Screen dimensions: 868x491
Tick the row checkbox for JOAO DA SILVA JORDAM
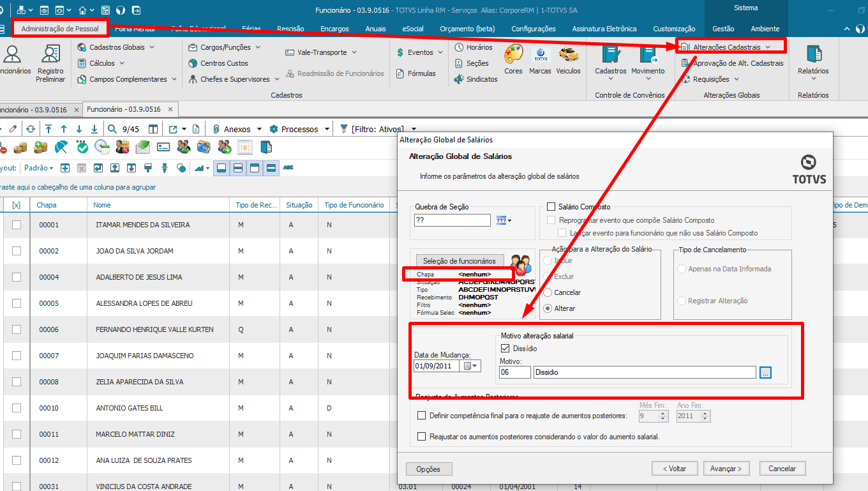[17, 251]
